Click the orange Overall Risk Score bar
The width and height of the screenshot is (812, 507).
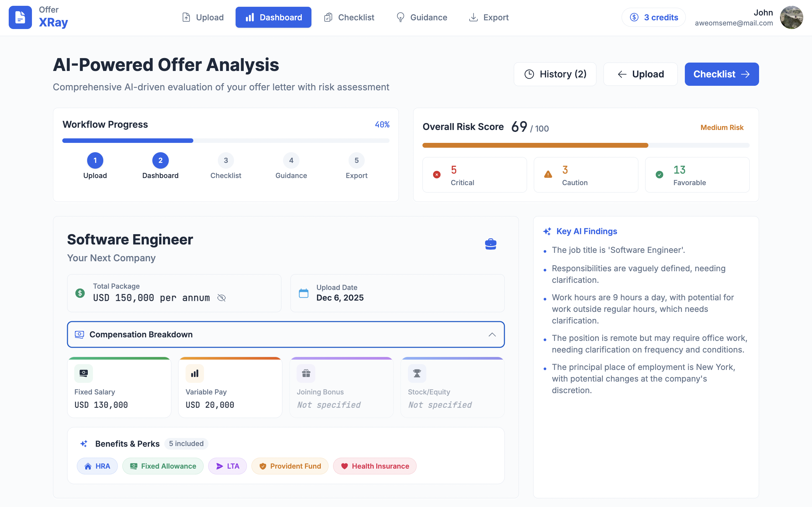point(535,145)
